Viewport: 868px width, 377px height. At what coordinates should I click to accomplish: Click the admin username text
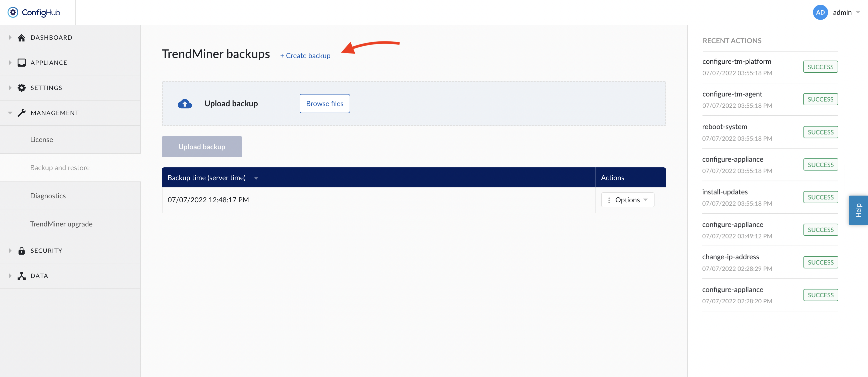tap(842, 13)
